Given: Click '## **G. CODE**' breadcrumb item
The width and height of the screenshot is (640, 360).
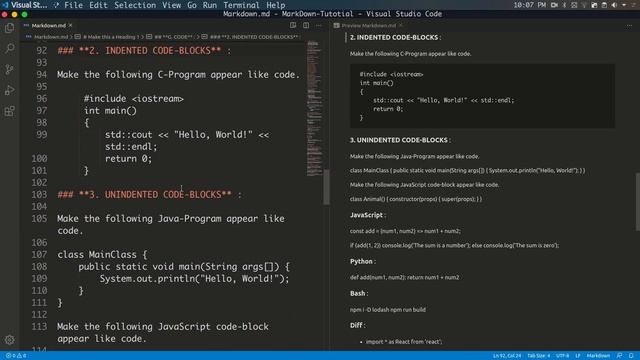Looking at the screenshot, I should click(x=173, y=37).
